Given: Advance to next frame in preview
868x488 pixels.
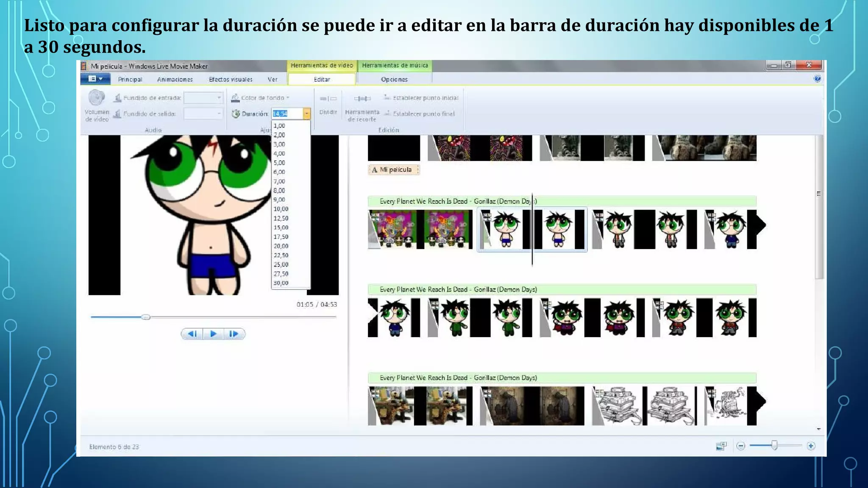Looking at the screenshot, I should 234,334.
